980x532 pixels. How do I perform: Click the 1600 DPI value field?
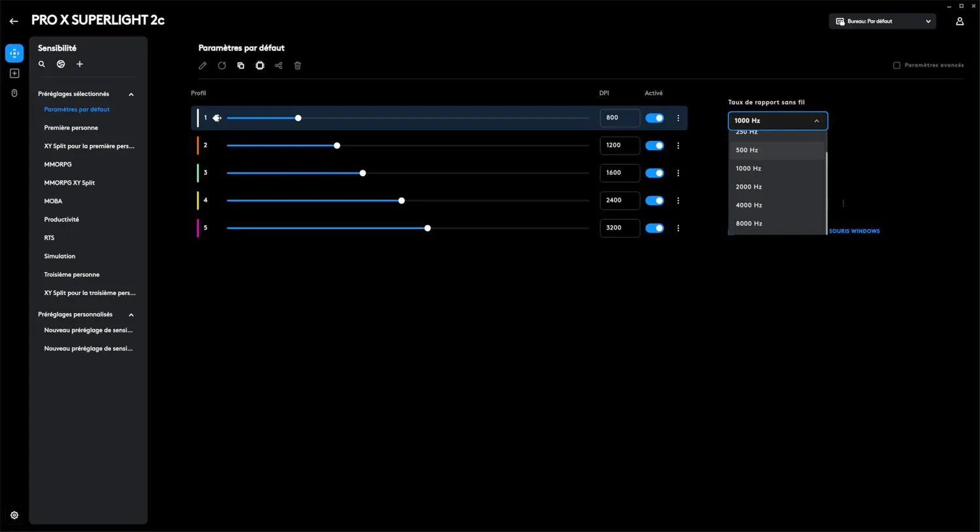pos(620,173)
